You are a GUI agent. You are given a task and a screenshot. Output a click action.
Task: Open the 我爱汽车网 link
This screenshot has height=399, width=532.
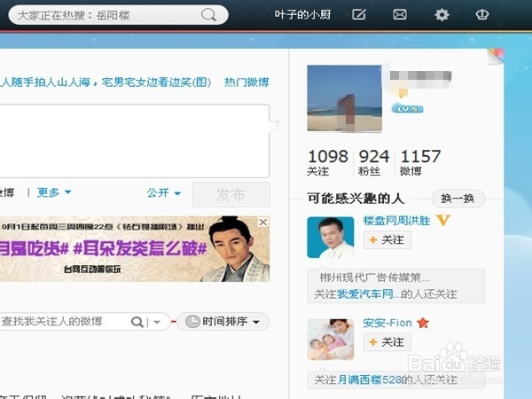(x=365, y=293)
